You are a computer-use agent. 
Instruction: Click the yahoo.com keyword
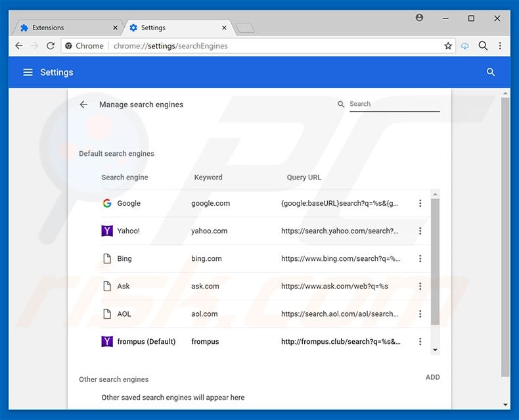209,231
